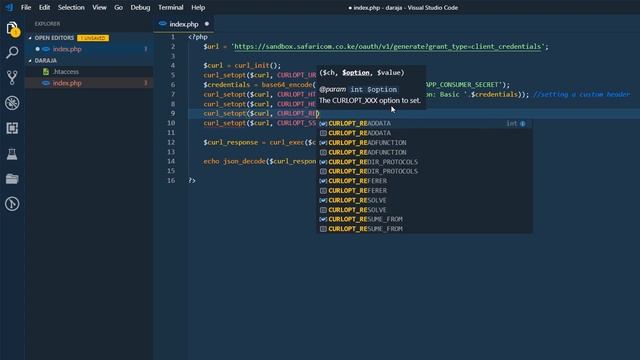
Task: Choose second CURLOPT_REFERER suggestion
Action: [424, 191]
